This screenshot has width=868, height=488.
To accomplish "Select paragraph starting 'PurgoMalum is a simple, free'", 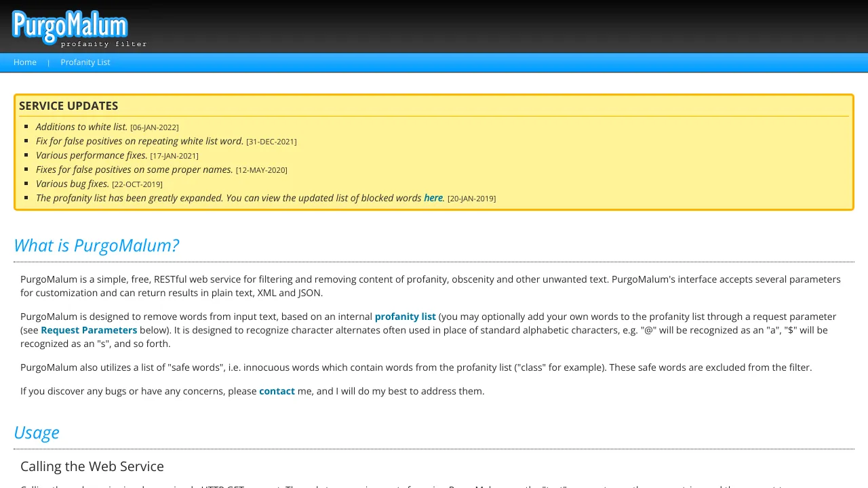I will point(431,286).
